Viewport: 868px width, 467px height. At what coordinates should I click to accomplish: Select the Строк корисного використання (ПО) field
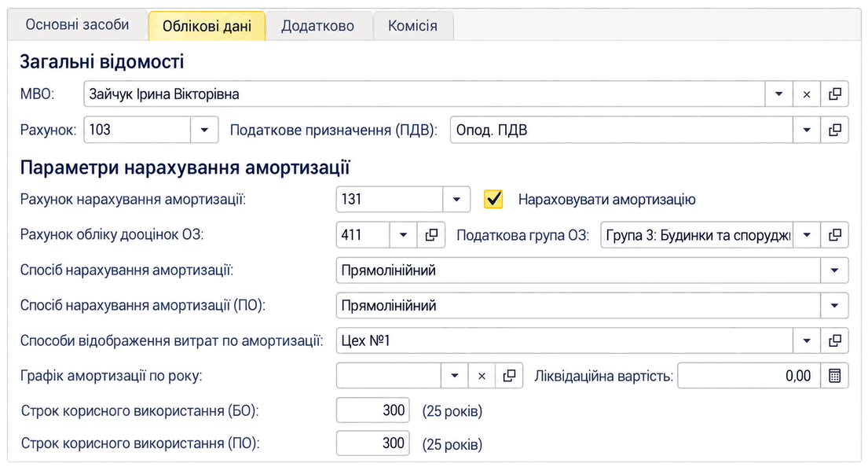372,443
